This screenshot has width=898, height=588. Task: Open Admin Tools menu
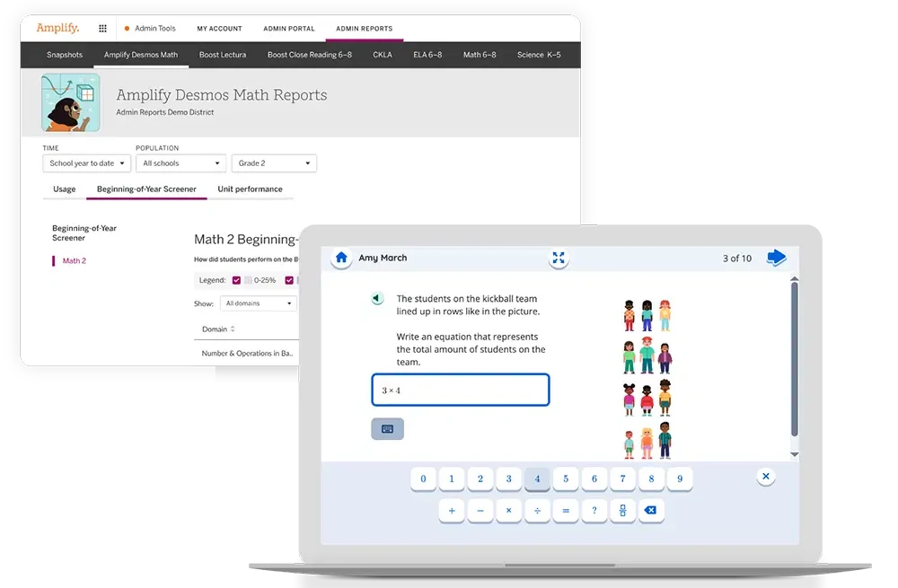[150, 28]
